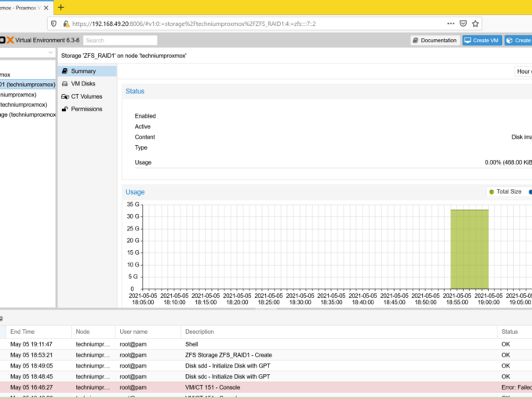Open the Documentation button
Screen dimensions: 532x399
(434, 40)
